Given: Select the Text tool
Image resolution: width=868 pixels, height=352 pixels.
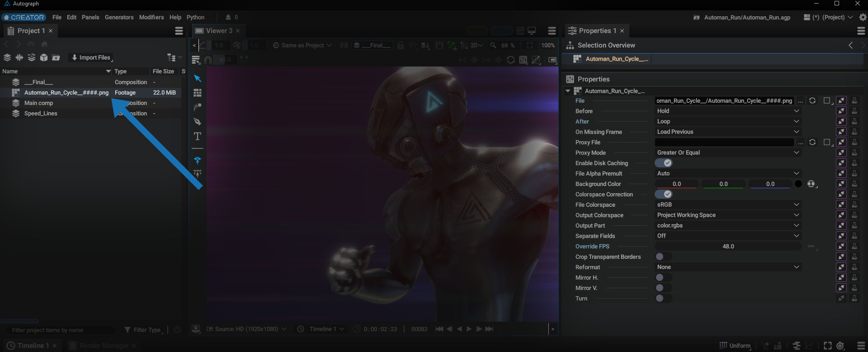Looking at the screenshot, I should 198,136.
